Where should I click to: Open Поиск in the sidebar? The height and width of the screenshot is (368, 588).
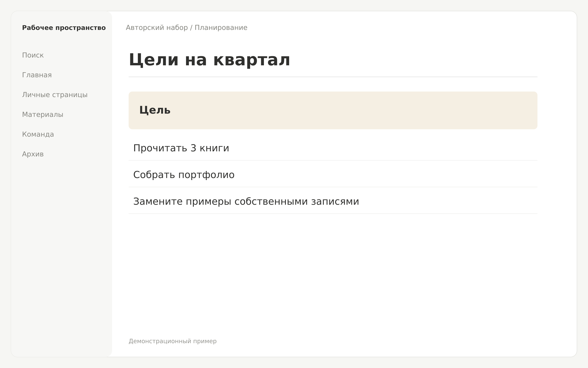point(33,55)
